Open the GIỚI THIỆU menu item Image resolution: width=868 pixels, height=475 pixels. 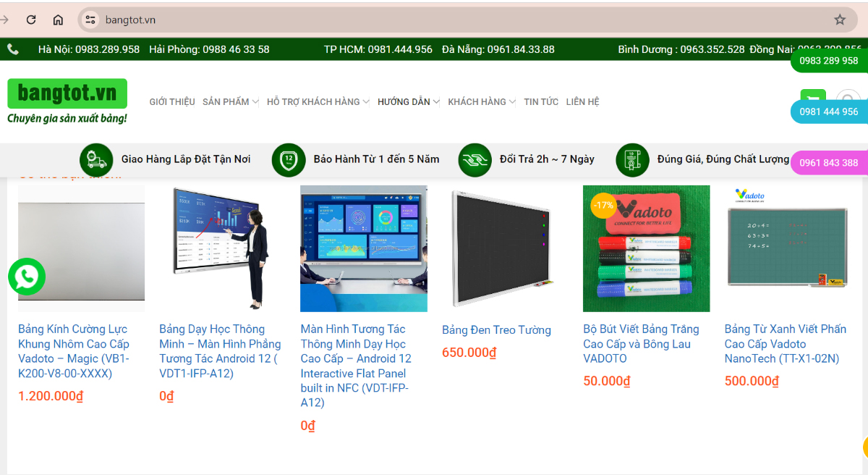click(172, 102)
